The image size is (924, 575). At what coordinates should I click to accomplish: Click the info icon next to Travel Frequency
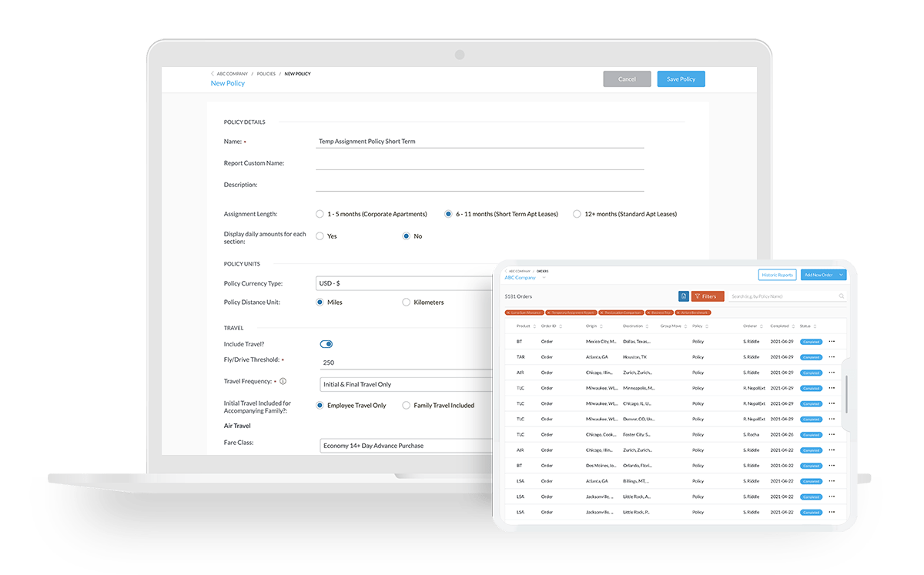tap(283, 381)
